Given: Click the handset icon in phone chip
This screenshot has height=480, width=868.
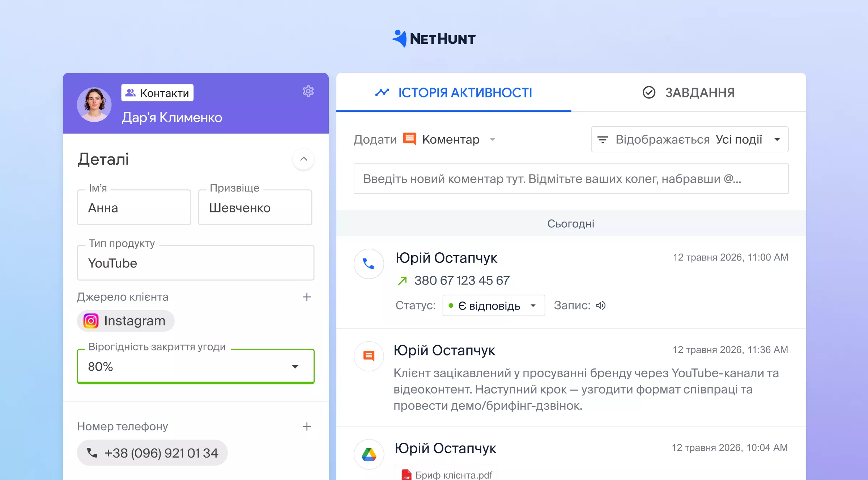Looking at the screenshot, I should (92, 453).
